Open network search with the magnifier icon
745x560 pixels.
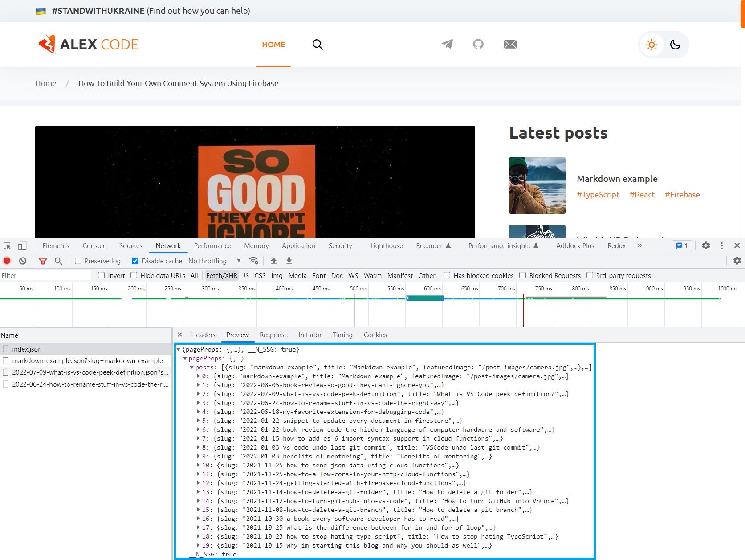58,261
